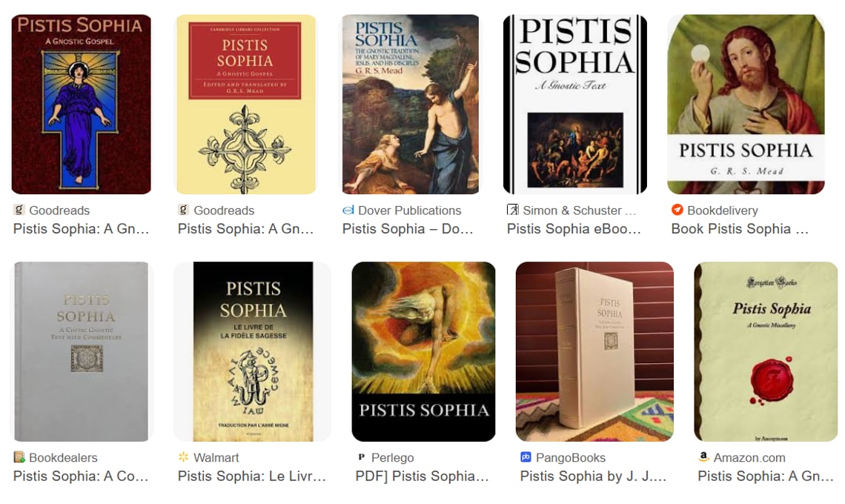Click the Bookdelivery red favicon icon
845x504 pixels.
pos(677,210)
